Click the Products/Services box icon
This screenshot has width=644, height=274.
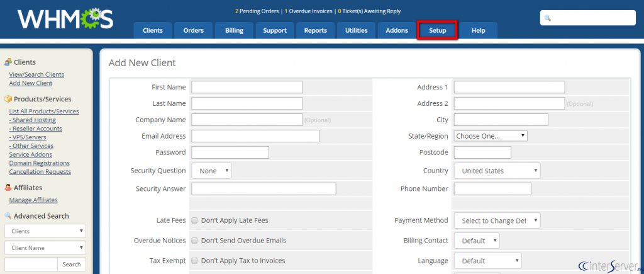pos(8,99)
